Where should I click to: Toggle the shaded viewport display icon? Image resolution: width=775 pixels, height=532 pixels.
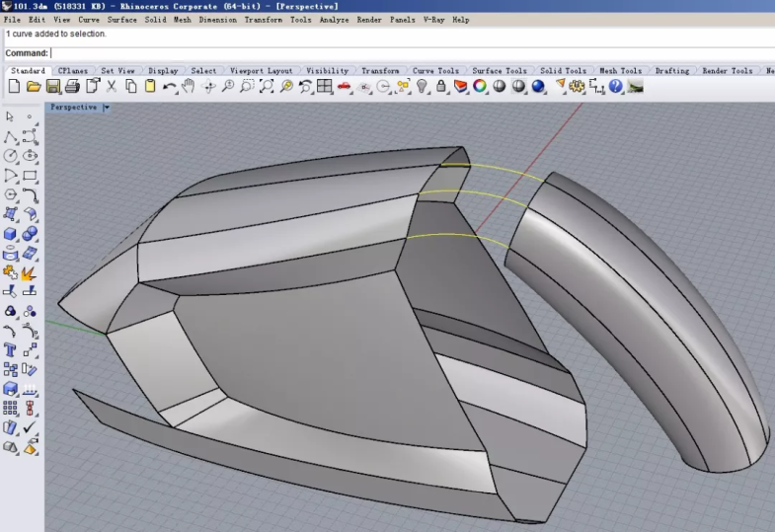pos(499,87)
